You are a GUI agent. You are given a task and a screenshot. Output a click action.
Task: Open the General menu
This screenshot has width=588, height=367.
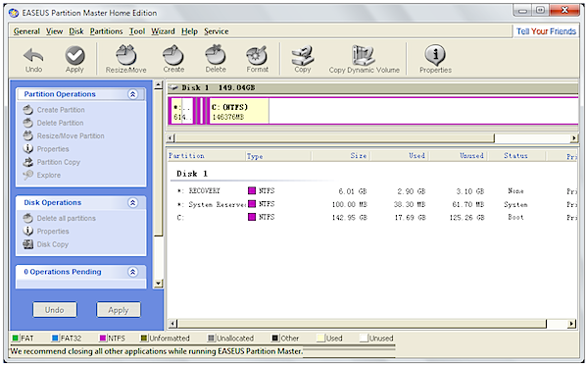pos(26,31)
